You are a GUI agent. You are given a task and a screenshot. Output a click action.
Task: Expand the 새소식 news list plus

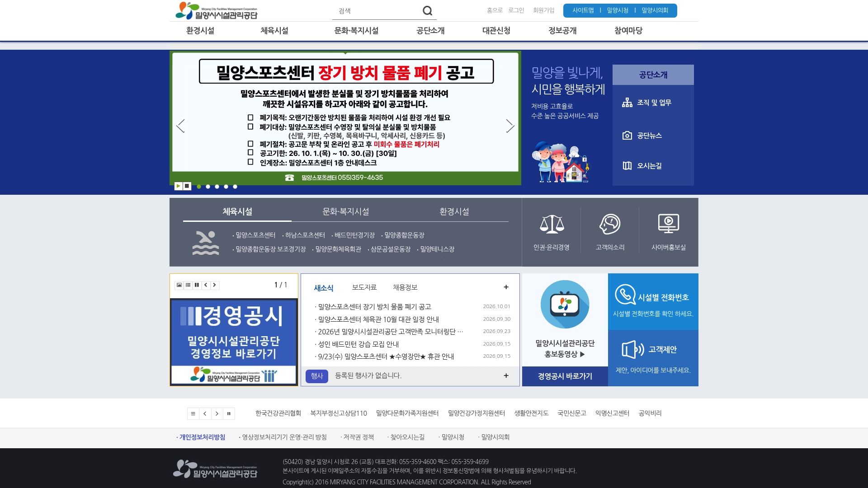tap(506, 287)
